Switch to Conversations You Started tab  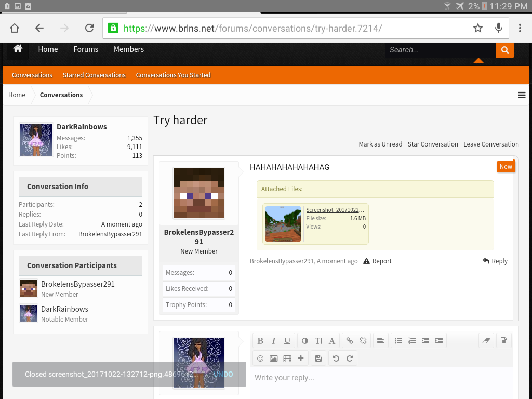(173, 75)
